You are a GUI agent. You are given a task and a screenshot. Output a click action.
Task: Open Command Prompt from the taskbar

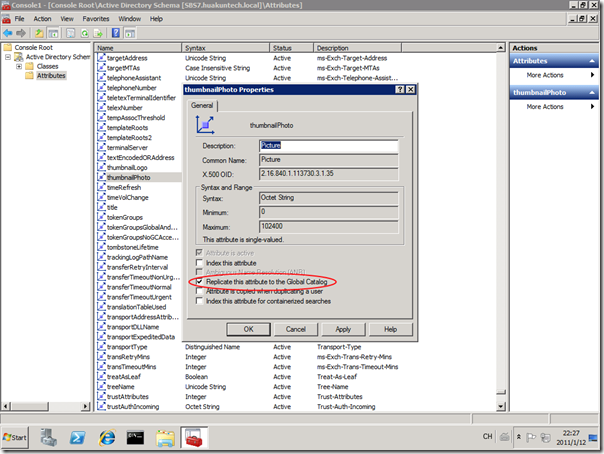pyautogui.click(x=136, y=438)
